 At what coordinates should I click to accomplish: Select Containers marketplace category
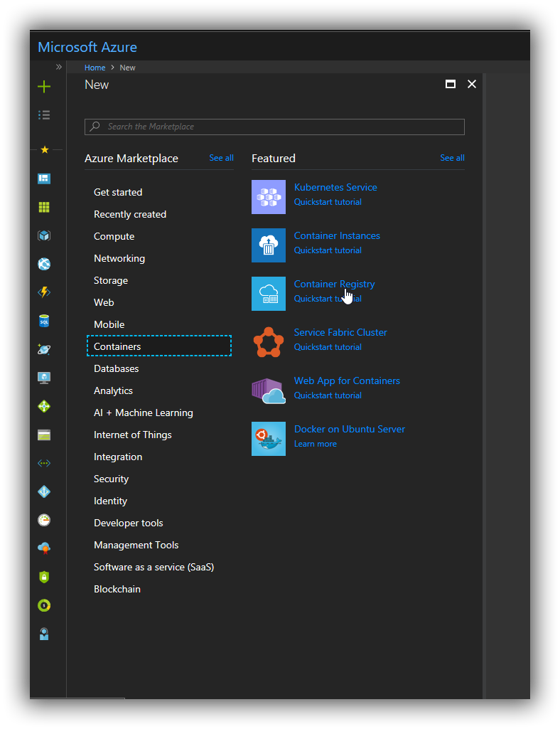pyautogui.click(x=159, y=346)
